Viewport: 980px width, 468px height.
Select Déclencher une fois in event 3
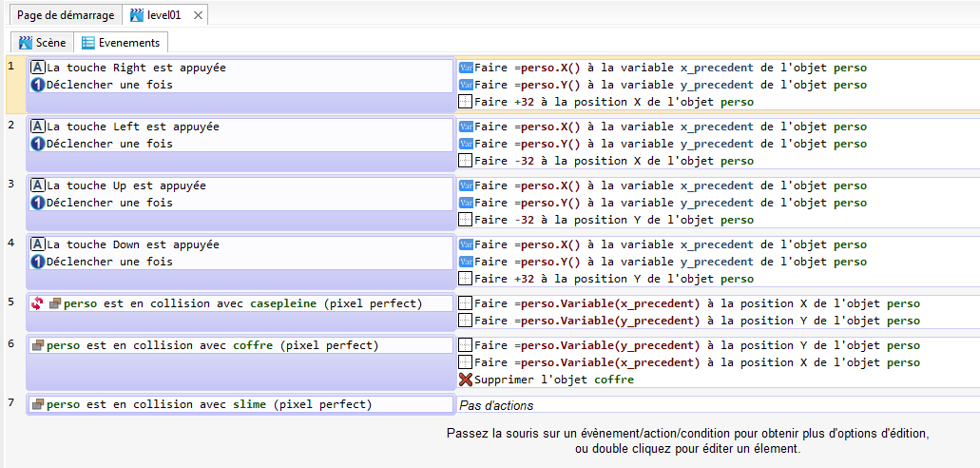point(109,202)
